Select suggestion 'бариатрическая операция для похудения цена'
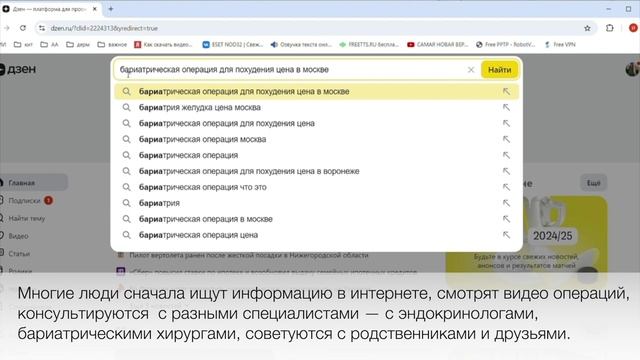 (316, 123)
